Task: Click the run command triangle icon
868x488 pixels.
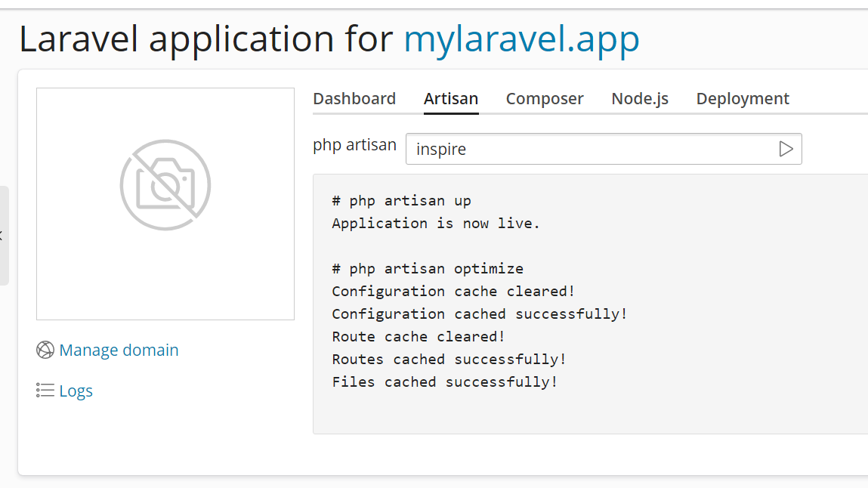Action: click(x=786, y=149)
